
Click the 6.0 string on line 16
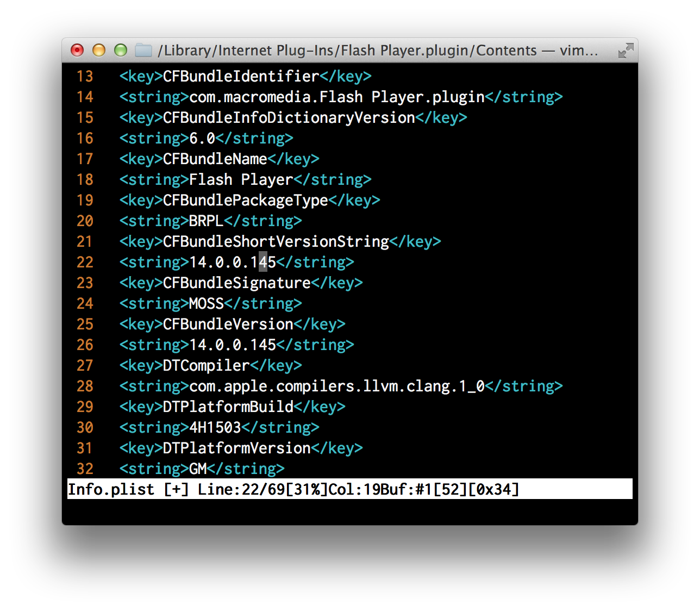[x=202, y=138]
